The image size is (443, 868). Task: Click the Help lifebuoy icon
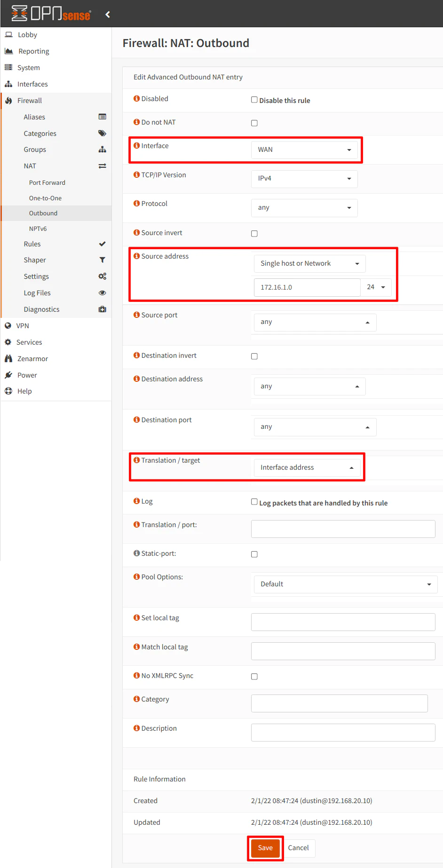[x=8, y=391]
